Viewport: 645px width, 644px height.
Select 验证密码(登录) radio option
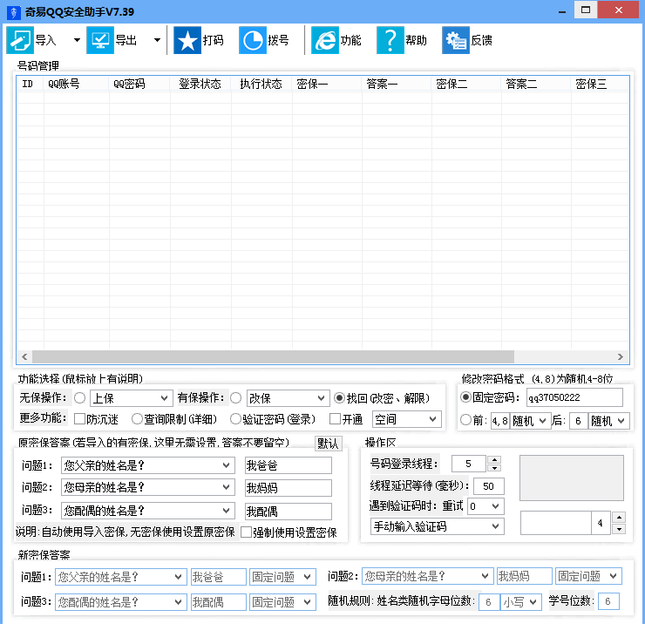pyautogui.click(x=235, y=419)
